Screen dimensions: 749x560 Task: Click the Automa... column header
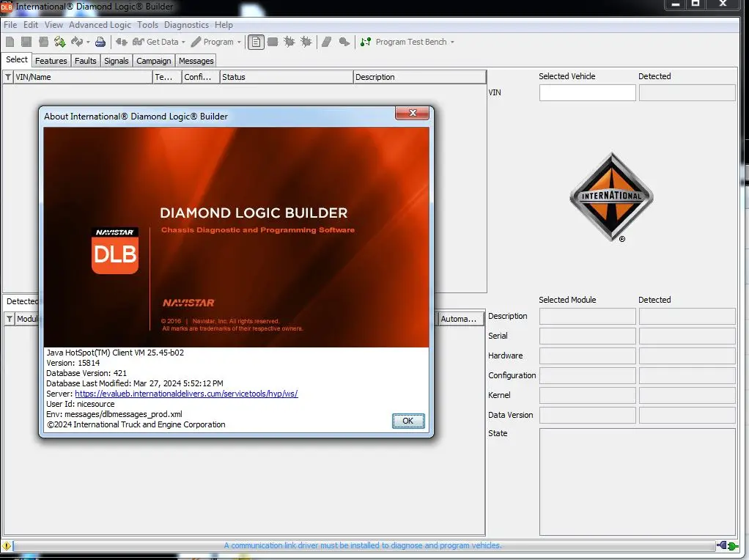point(461,319)
